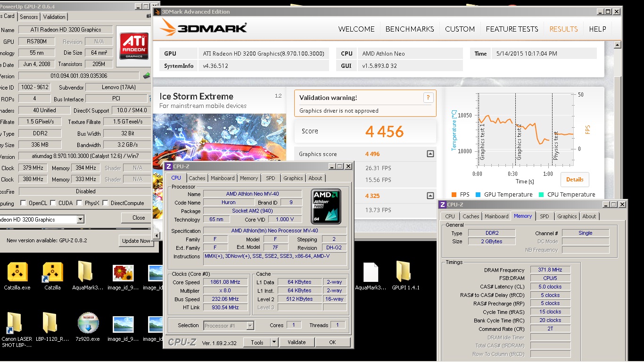The width and height of the screenshot is (644, 362).
Task: Open the LBP-1120_R folder icon
Action: (50, 323)
